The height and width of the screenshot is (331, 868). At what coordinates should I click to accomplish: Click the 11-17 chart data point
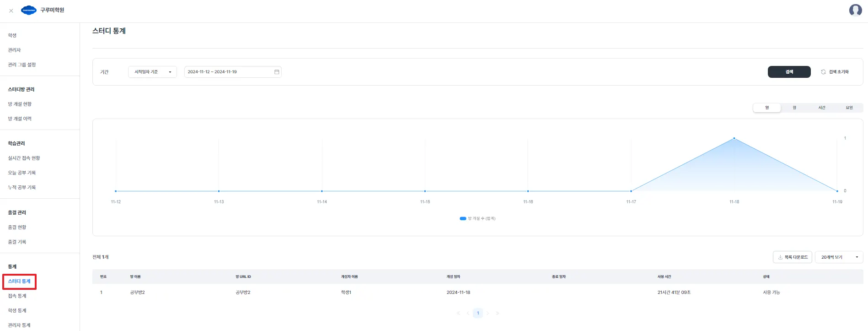pos(631,191)
